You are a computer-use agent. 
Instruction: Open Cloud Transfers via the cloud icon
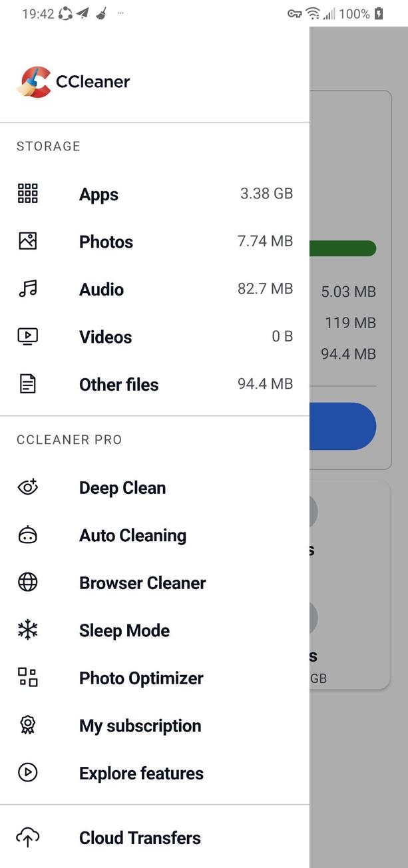click(27, 837)
